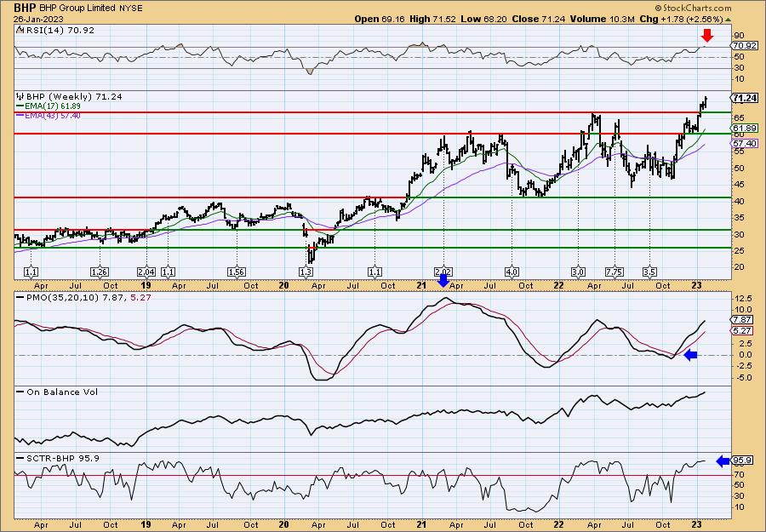Click the 95.9 value tag on the SCTR axis

[742, 460]
